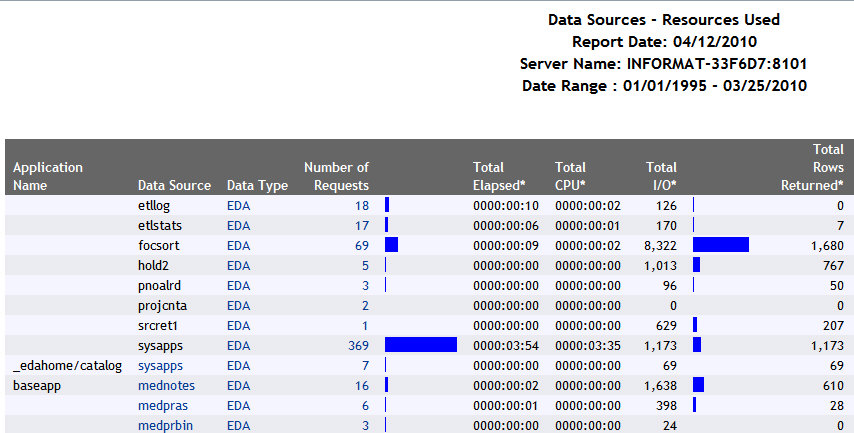
Task: Click the EDA link in medpras row
Action: click(x=239, y=405)
